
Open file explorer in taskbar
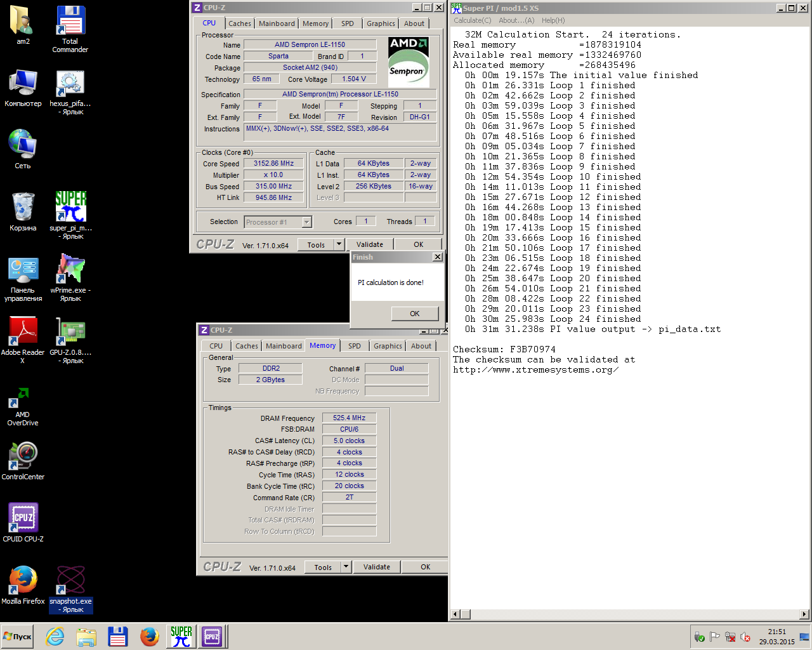(x=86, y=637)
